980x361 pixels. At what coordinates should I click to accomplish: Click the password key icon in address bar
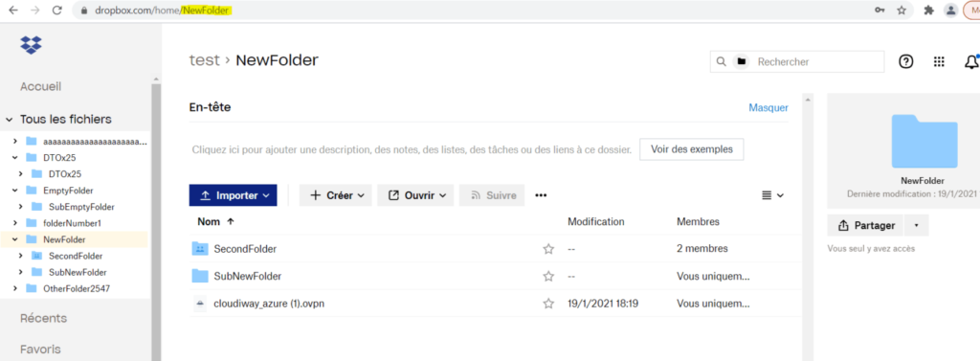click(880, 10)
